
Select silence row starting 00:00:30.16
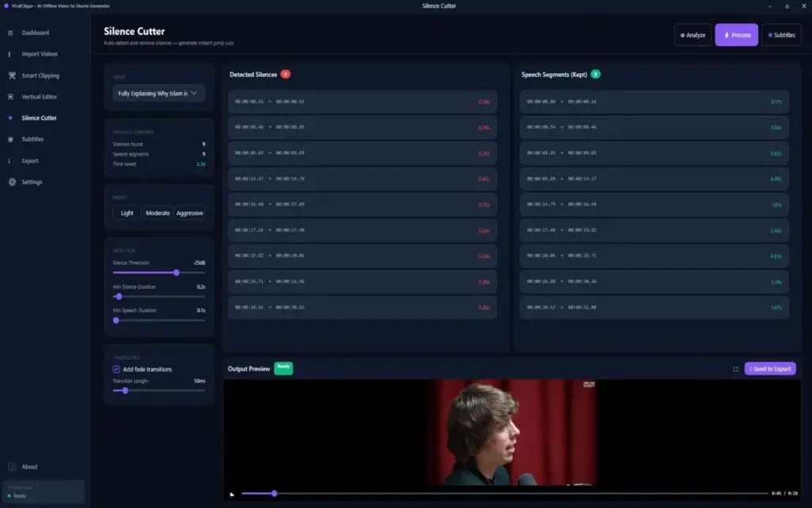(362, 307)
